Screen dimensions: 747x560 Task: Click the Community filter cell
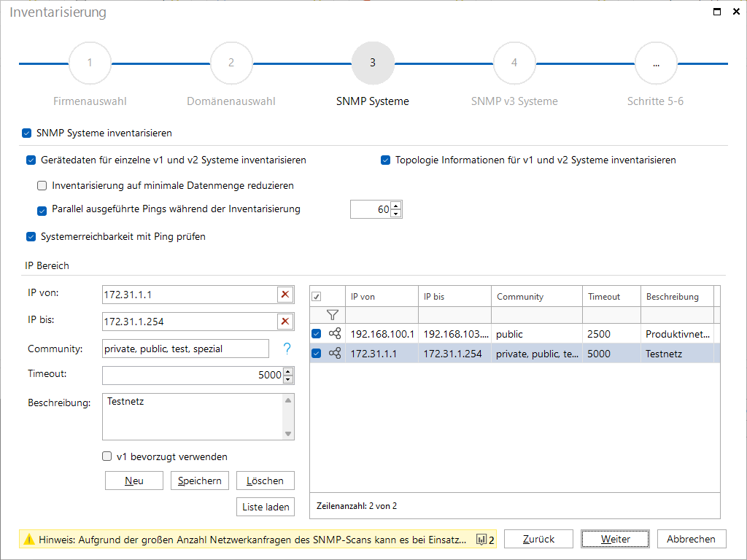[537, 315]
